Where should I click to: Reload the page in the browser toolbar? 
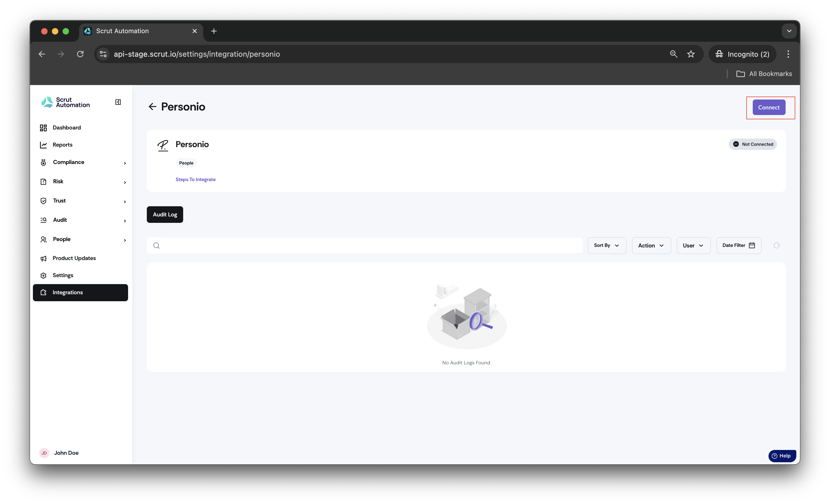click(80, 54)
